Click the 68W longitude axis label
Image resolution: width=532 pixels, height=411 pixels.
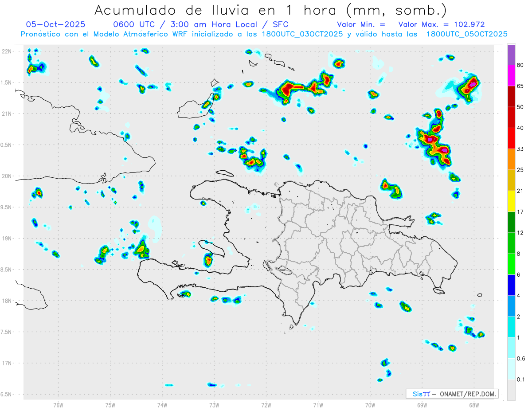474,405
